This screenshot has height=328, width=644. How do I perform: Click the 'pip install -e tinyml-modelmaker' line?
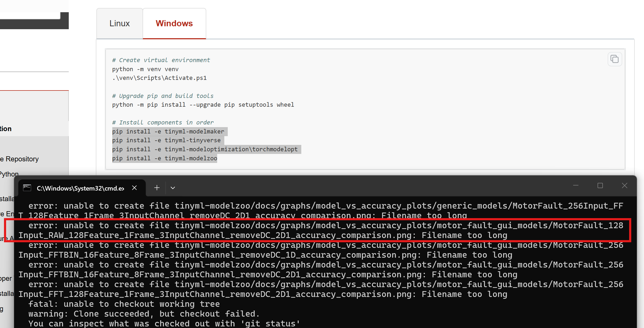(x=168, y=131)
